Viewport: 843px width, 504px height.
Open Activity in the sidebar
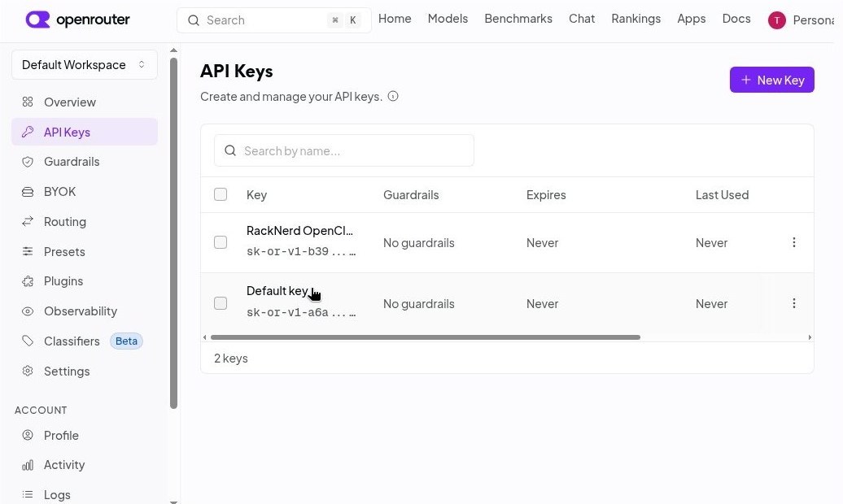click(x=85, y=465)
